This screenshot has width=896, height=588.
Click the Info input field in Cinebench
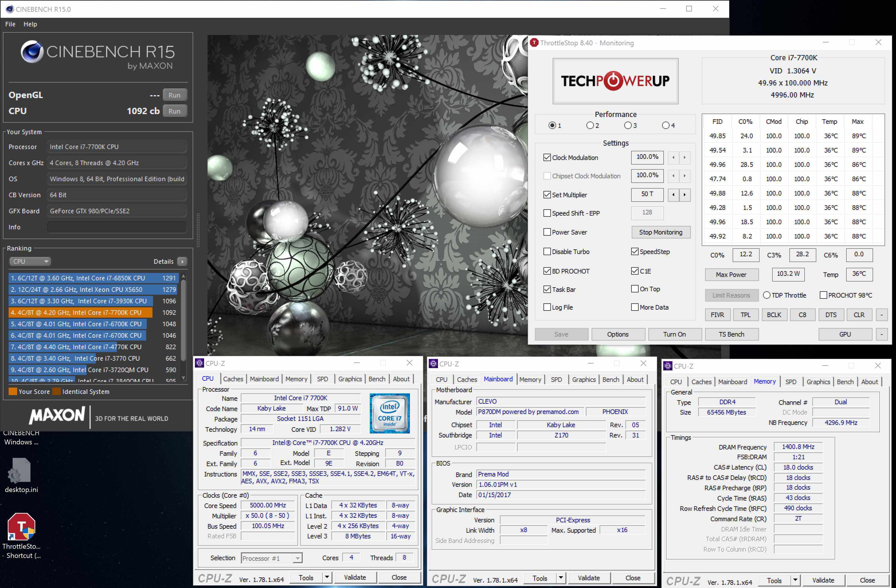(117, 227)
